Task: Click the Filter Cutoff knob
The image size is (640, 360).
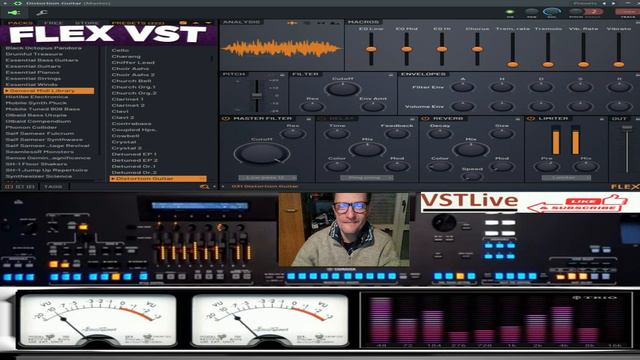Action: pos(343,89)
